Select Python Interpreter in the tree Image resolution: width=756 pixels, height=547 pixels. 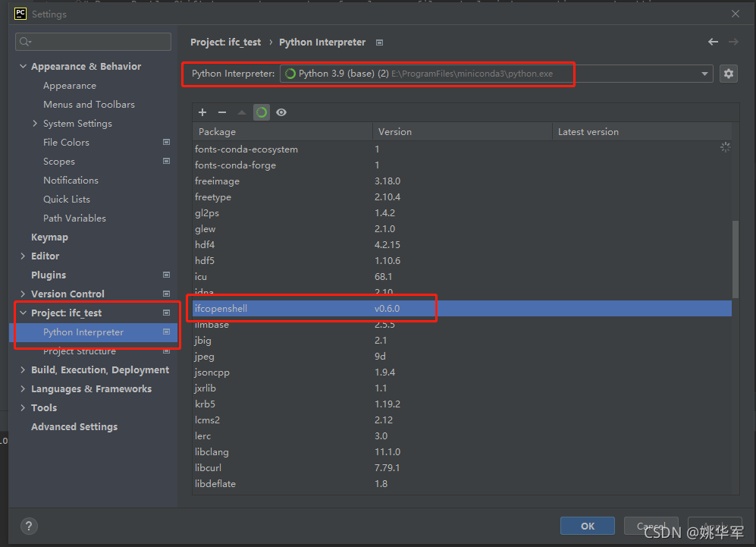[x=93, y=332]
